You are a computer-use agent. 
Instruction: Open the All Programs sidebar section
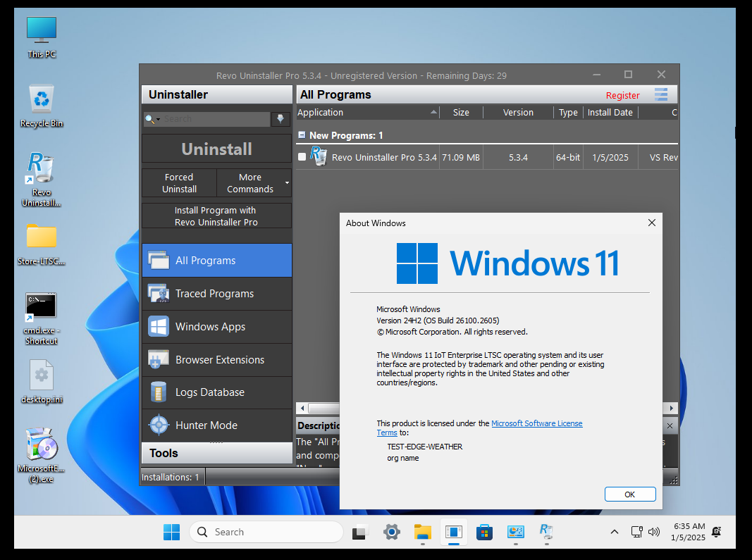217,261
